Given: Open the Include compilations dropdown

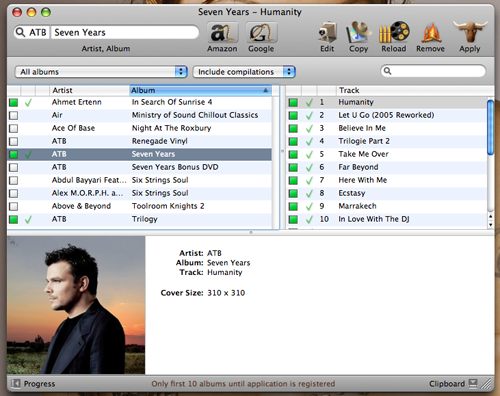Looking at the screenshot, I should point(244,72).
